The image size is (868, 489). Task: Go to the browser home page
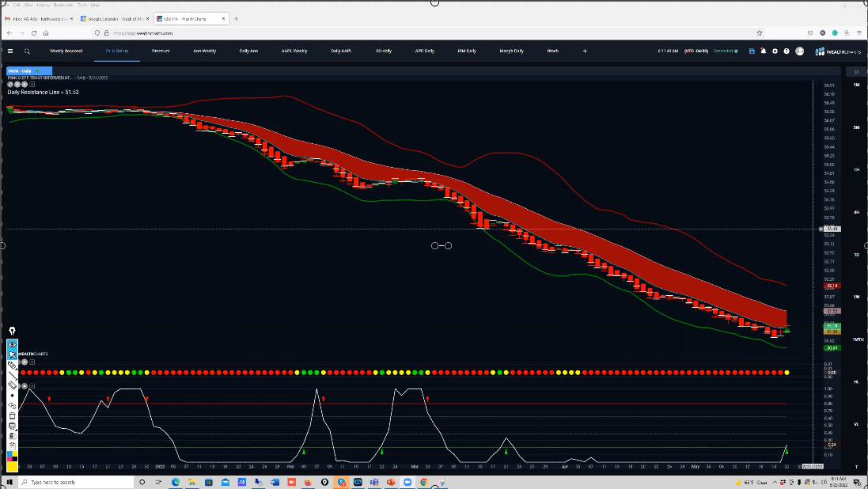tap(46, 33)
